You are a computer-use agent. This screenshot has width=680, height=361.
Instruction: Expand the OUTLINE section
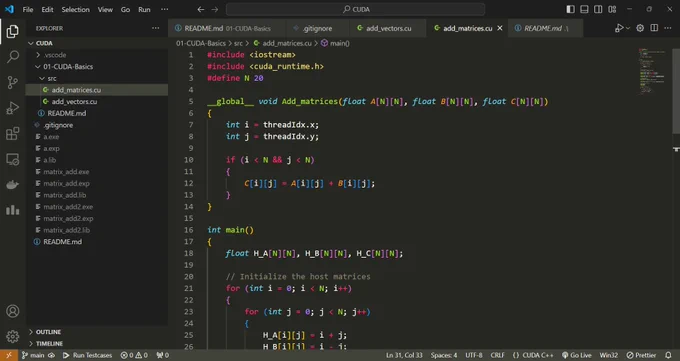pyautogui.click(x=97, y=332)
